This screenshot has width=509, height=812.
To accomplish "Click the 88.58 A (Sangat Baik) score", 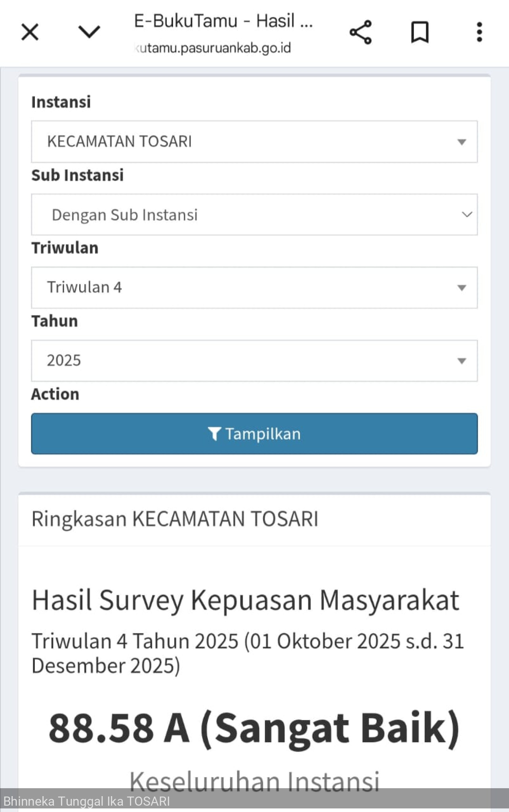I will point(254,728).
